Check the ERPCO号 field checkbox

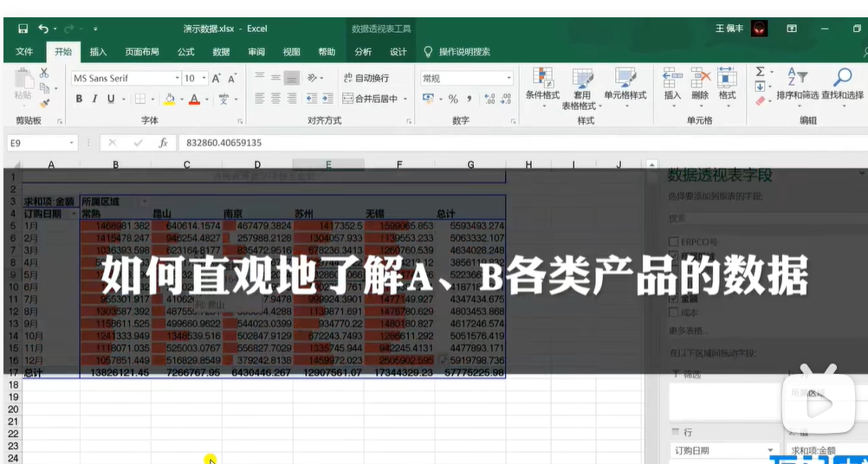point(674,242)
